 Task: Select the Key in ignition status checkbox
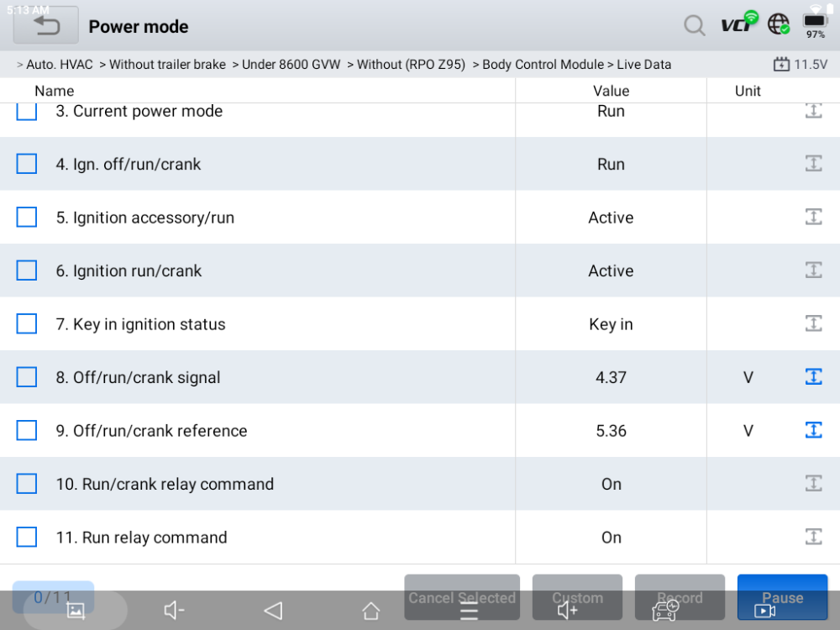[27, 324]
